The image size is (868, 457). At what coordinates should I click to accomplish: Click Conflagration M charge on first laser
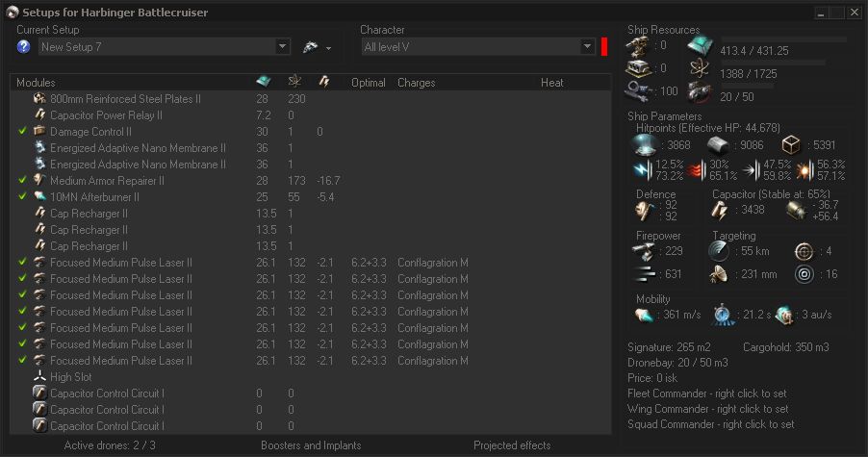pos(433,263)
